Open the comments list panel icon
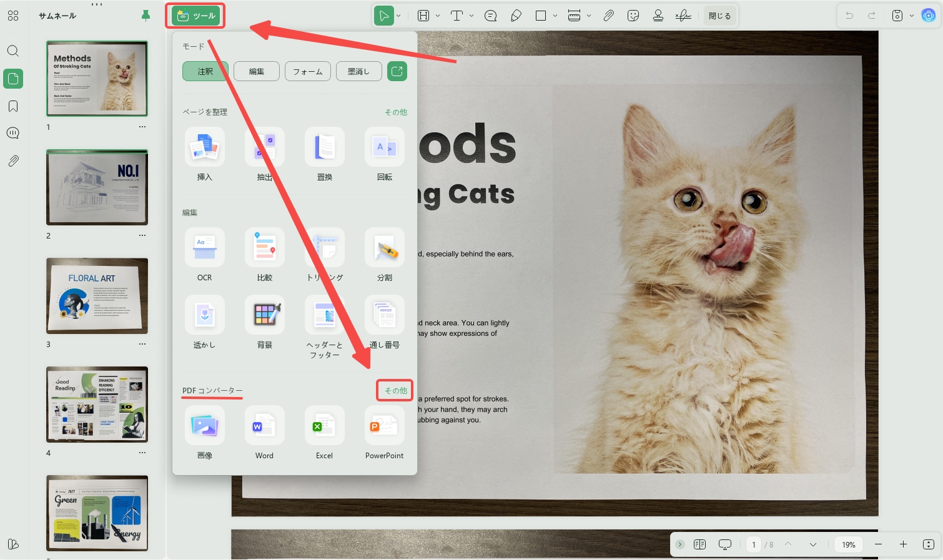 13,133
